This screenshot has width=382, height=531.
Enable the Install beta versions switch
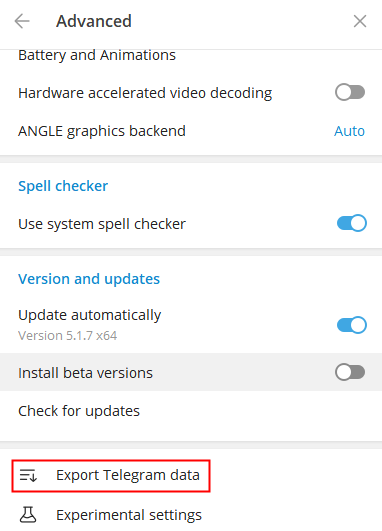(350, 373)
